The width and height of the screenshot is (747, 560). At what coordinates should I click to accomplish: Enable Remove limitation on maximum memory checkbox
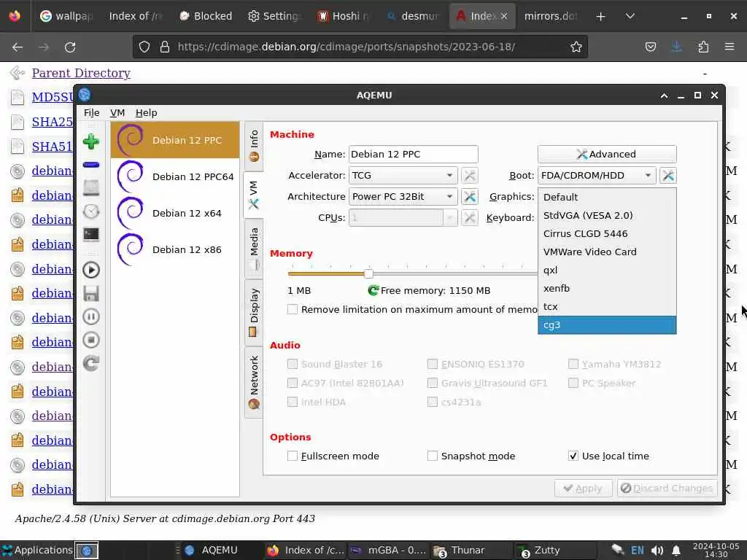coord(293,309)
